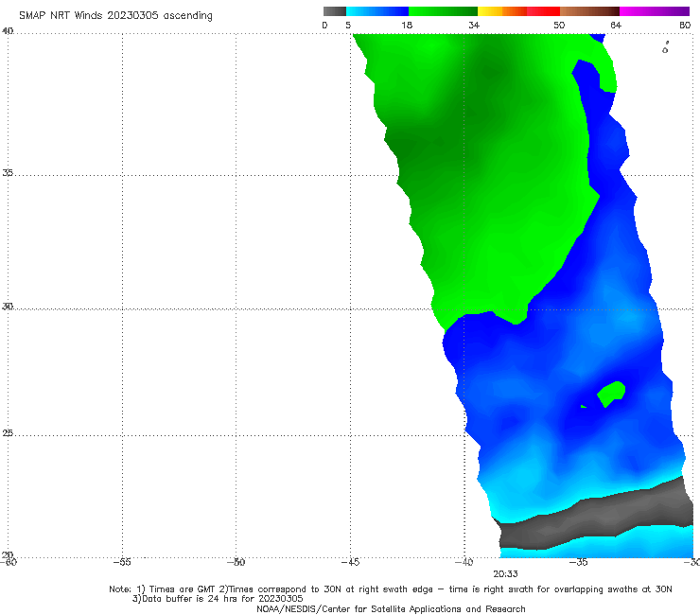The image size is (700, 615).
Task: Click the yellow segment of the color bar
Action: click(490, 11)
